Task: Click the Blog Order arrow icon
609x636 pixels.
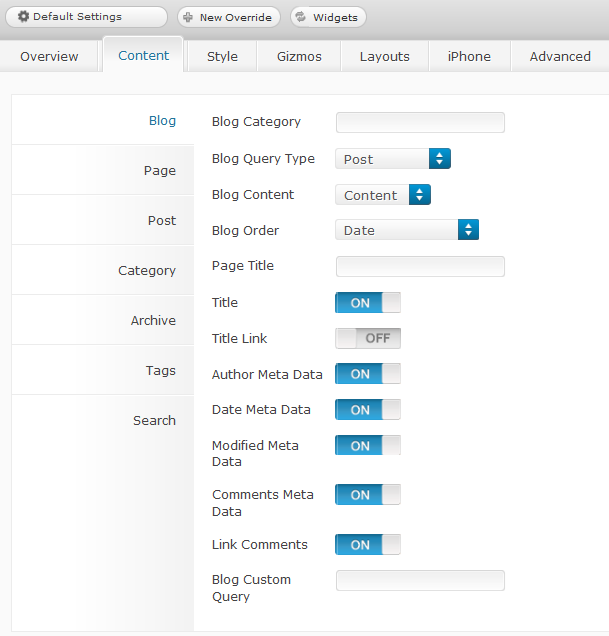Action: [468, 230]
